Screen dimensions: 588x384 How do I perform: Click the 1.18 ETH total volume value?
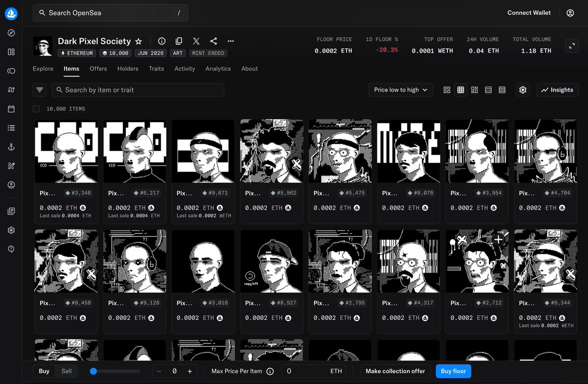(536, 51)
